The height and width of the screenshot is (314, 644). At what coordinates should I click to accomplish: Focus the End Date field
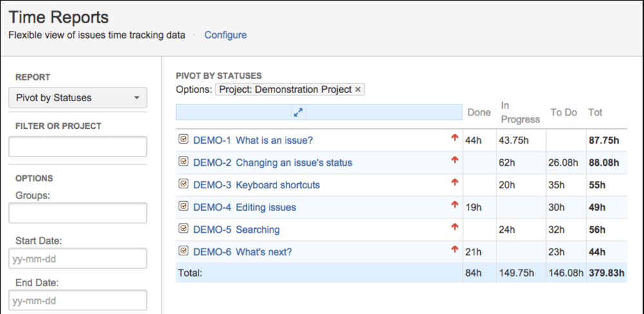click(x=77, y=300)
